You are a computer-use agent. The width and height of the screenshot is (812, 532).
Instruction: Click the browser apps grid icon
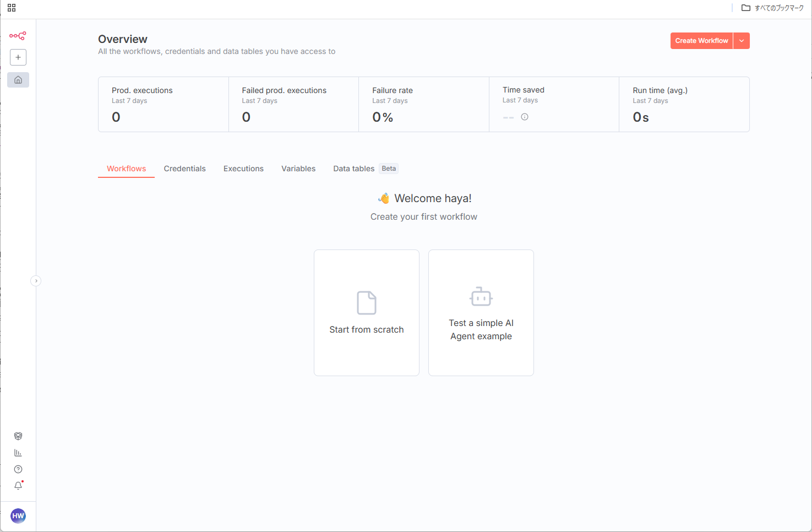pos(12,8)
